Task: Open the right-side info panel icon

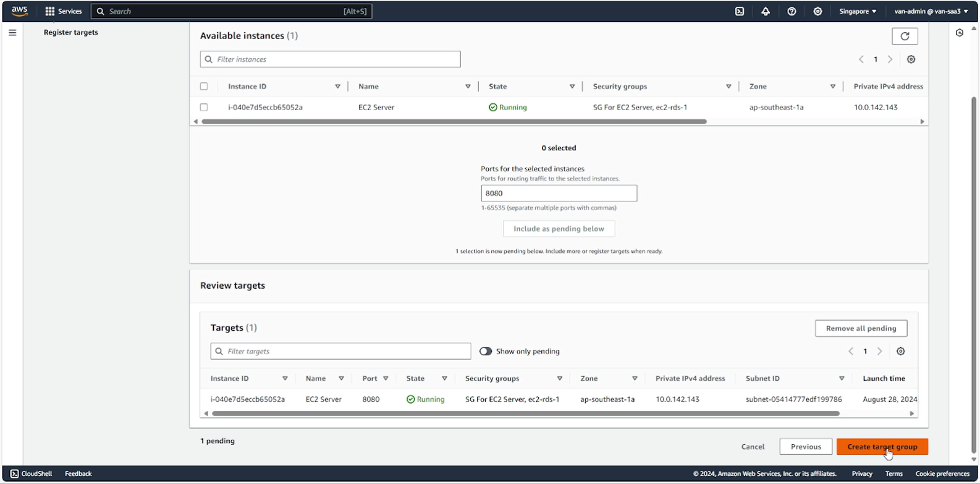Action: pyautogui.click(x=959, y=33)
